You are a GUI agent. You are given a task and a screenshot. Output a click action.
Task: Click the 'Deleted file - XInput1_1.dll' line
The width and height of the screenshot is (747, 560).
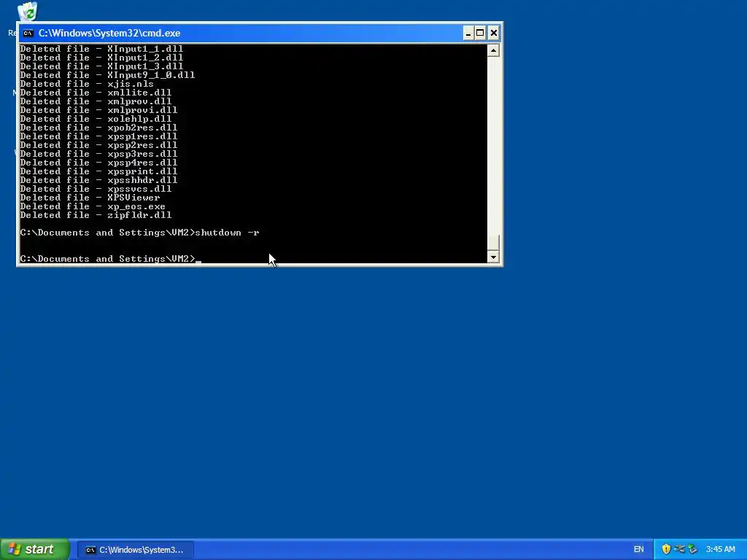point(101,49)
